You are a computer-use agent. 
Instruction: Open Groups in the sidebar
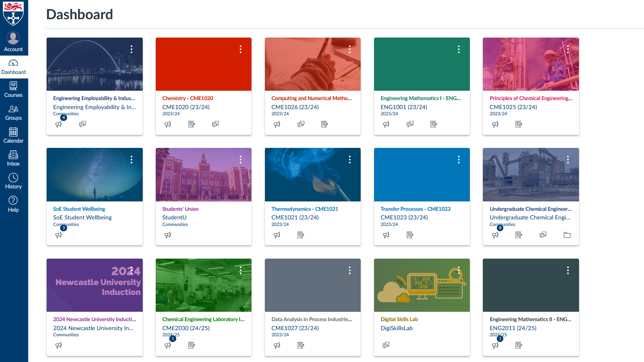coord(13,113)
